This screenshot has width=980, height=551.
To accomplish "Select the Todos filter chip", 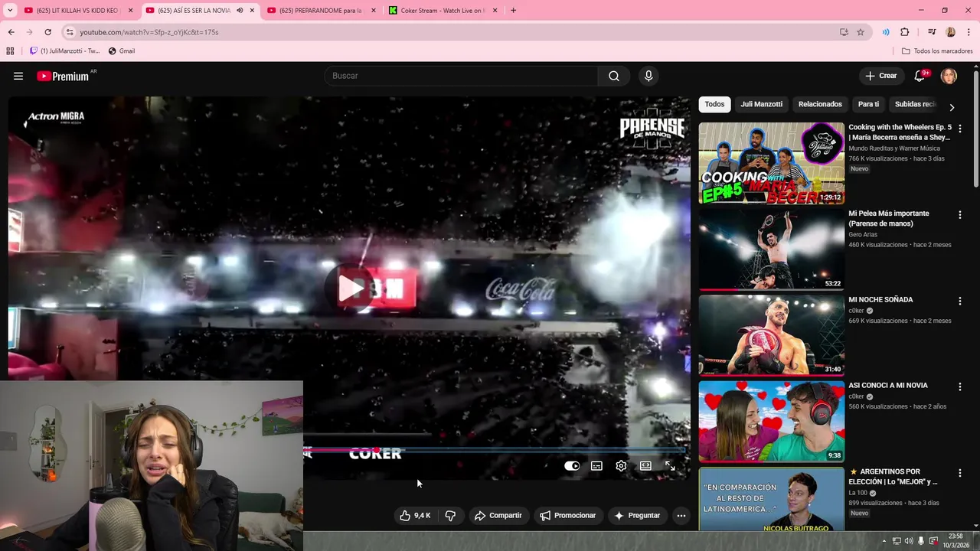I will pyautogui.click(x=714, y=104).
